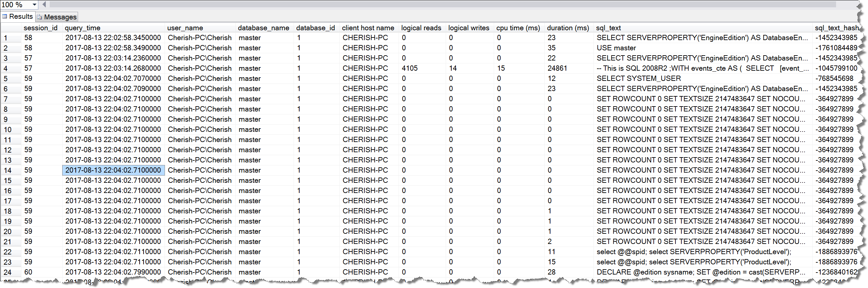The image size is (868, 288).
Task: Select row 14 by its row number
Action: [x=11, y=171]
